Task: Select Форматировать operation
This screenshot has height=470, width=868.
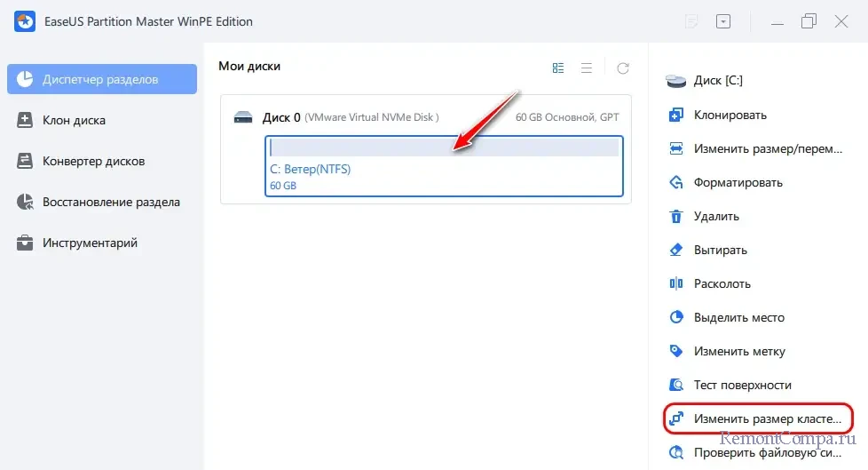Action: tap(738, 182)
